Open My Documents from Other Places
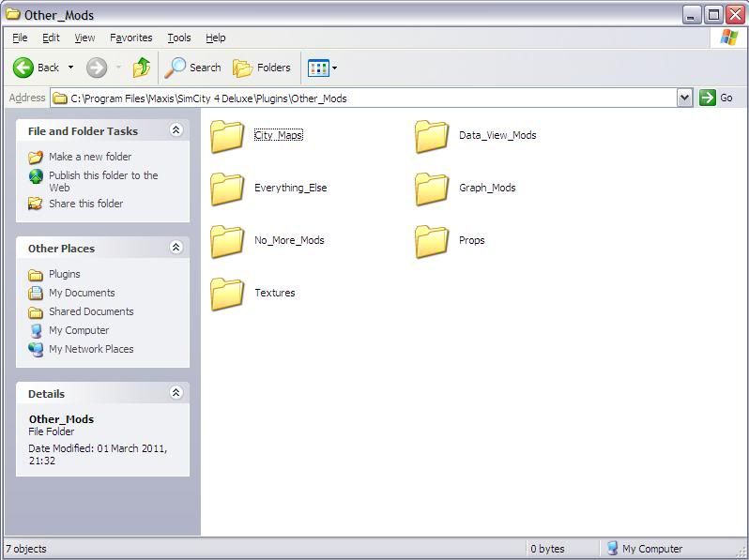The height and width of the screenshot is (560, 749). click(82, 293)
